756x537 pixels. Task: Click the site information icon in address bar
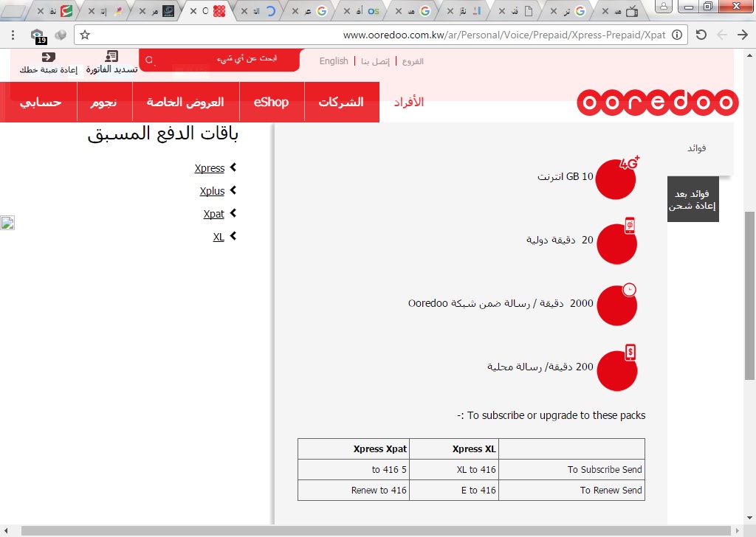pos(678,35)
